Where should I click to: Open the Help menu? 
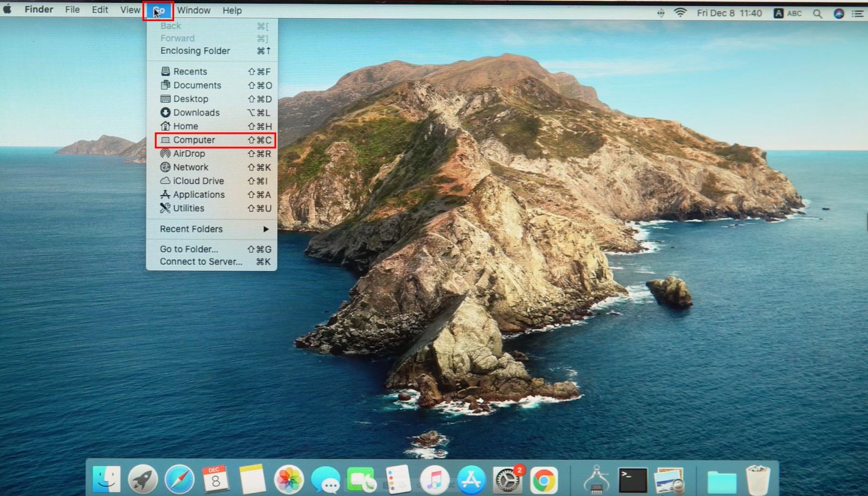click(232, 10)
